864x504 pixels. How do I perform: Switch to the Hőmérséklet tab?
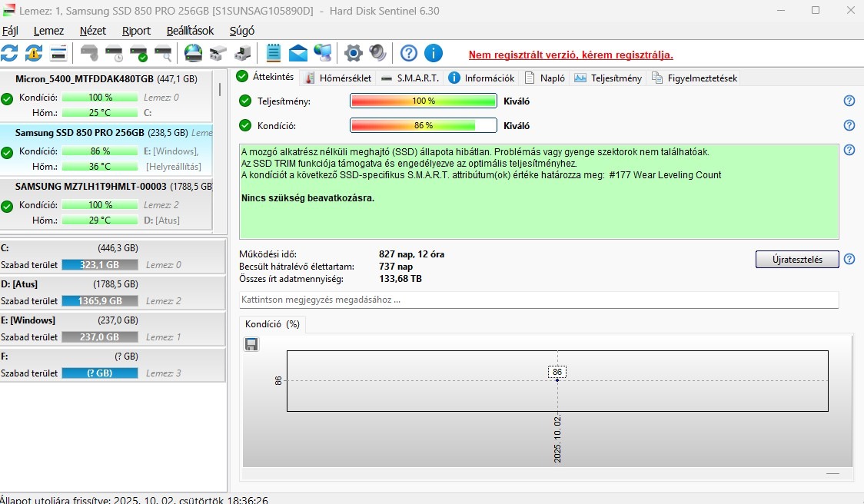tap(338, 78)
